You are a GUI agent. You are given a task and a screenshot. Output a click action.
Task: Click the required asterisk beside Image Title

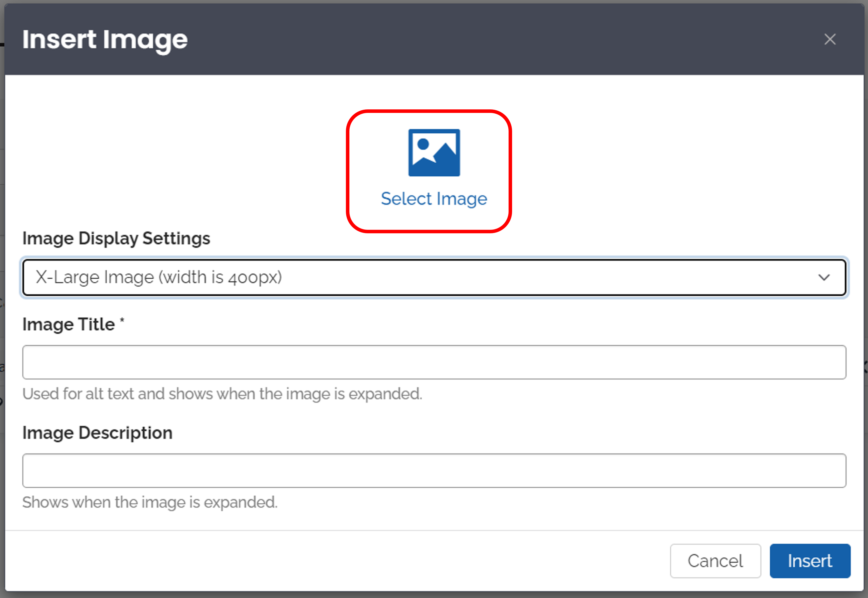[122, 320]
